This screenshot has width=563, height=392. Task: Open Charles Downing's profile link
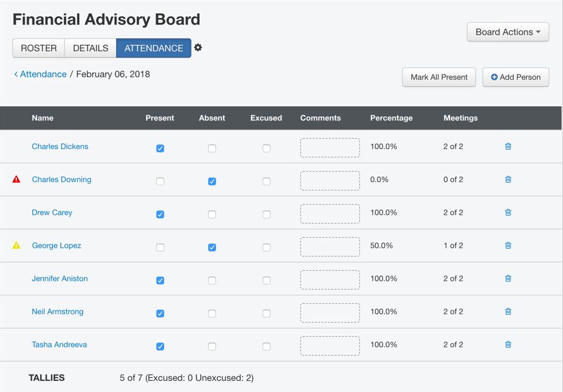pyautogui.click(x=62, y=179)
